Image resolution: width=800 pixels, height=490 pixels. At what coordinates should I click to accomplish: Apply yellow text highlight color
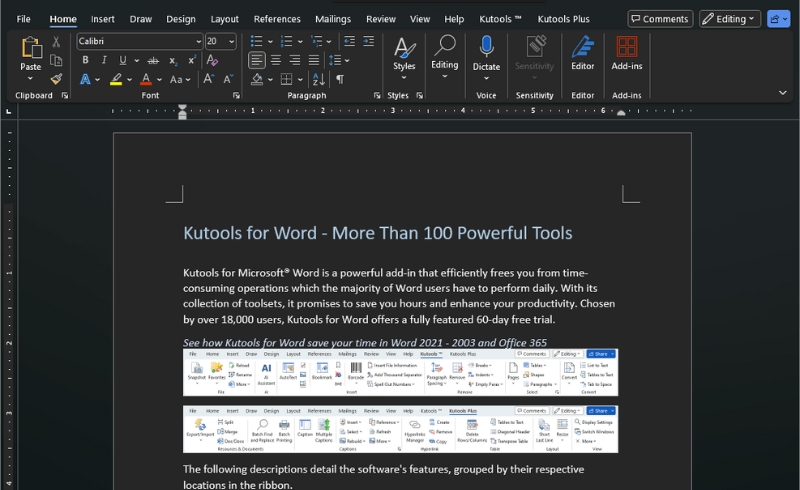click(116, 79)
